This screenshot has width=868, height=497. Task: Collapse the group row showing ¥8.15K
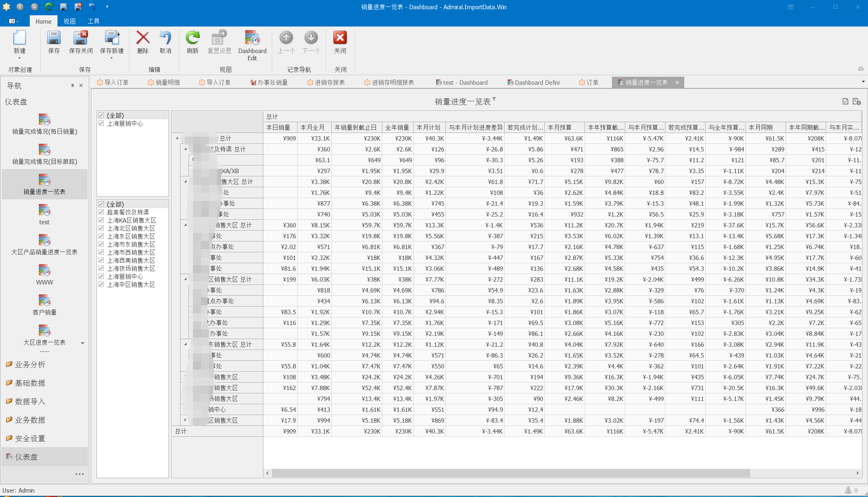(185, 225)
